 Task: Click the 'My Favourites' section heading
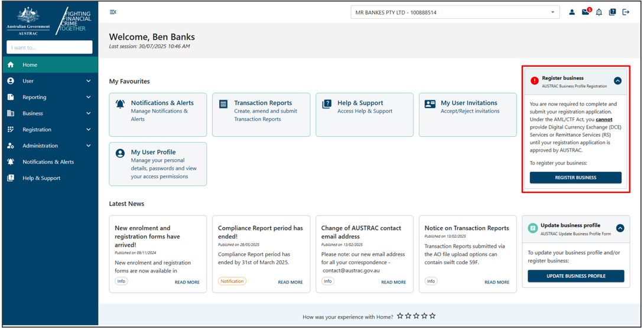(129, 81)
